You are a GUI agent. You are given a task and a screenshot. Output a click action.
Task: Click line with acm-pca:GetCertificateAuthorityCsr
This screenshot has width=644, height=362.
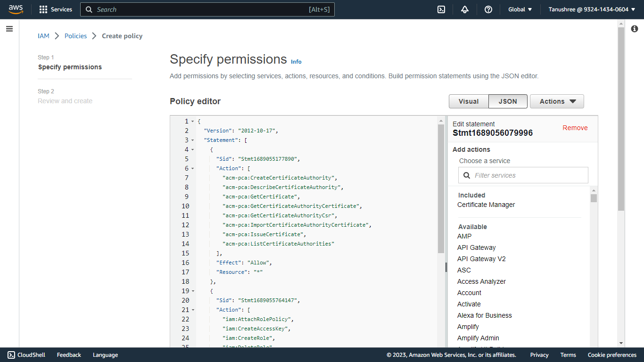coord(280,215)
